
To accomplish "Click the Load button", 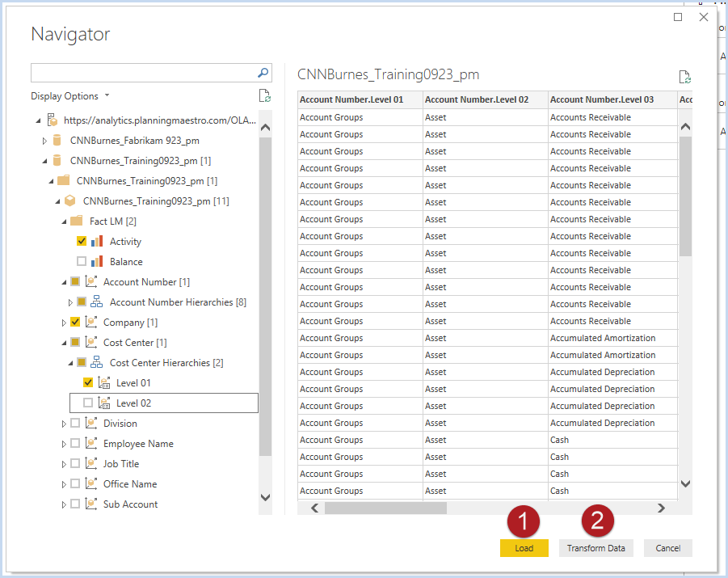I will (x=524, y=548).
